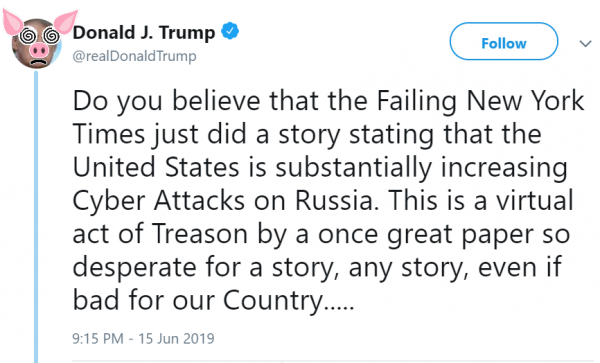The width and height of the screenshot is (600, 363).
Task: Follow the Donald J. Trump account
Action: (504, 41)
